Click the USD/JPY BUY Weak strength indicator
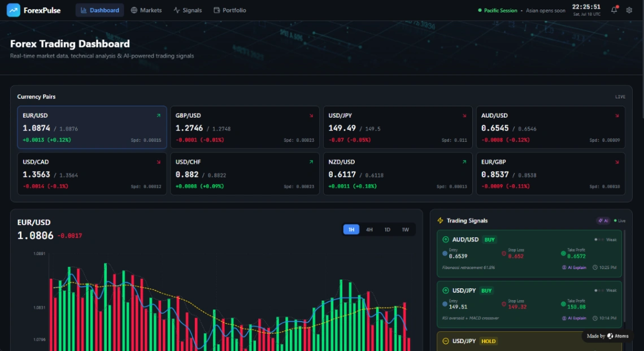The height and width of the screenshot is (351, 644). click(606, 291)
